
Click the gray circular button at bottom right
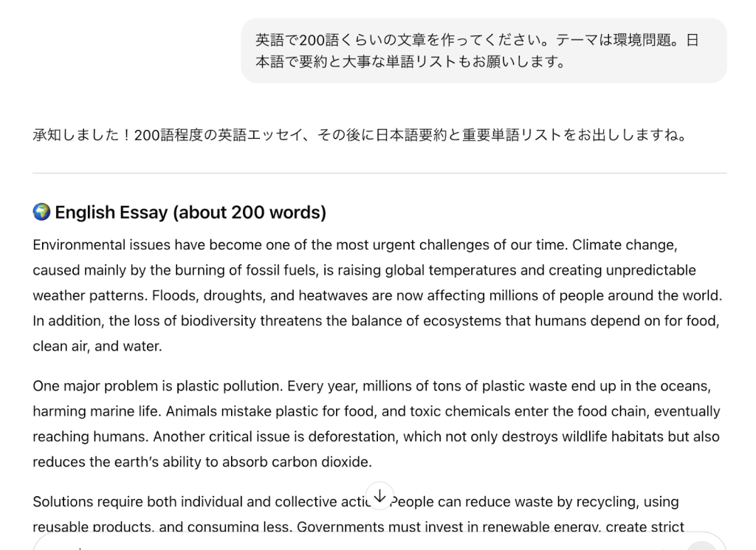pyautogui.click(x=700, y=546)
